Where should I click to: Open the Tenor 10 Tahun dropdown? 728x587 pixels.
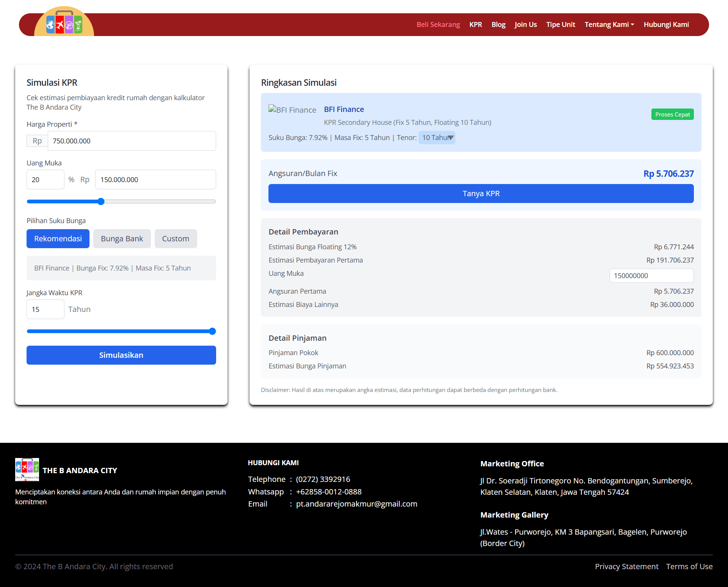coord(437,137)
